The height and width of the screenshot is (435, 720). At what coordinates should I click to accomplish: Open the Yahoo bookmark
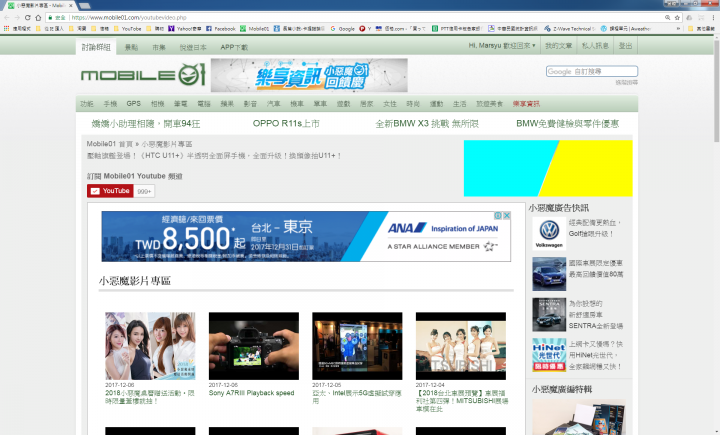(185, 28)
